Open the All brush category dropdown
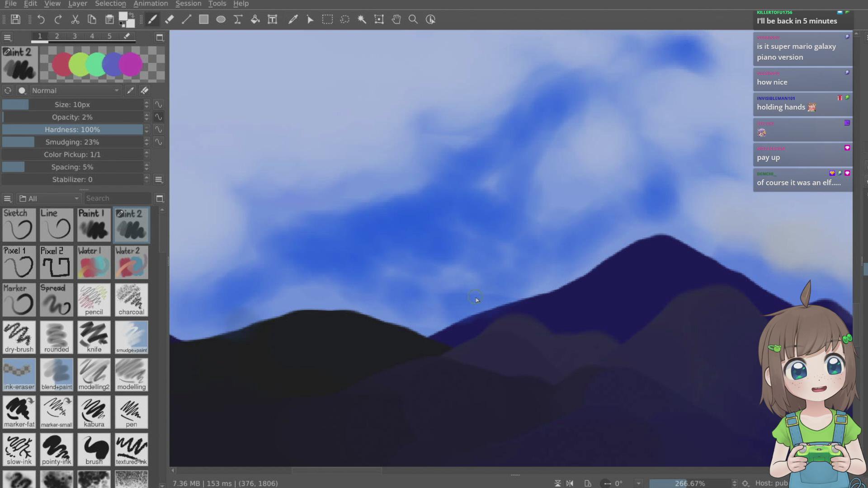 pyautogui.click(x=49, y=198)
